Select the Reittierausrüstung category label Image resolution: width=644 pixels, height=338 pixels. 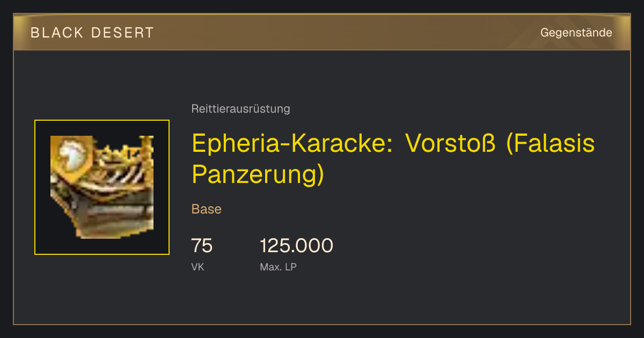click(x=240, y=109)
